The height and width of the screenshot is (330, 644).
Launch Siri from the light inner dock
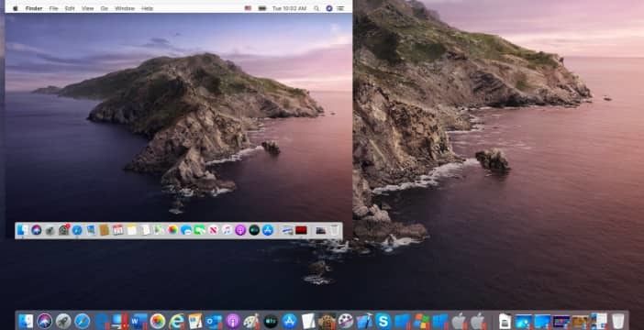click(36, 230)
